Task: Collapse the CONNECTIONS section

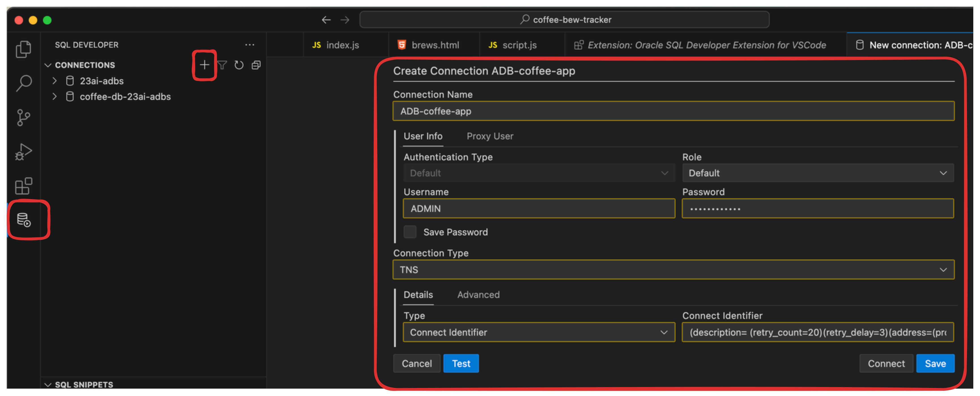Action: click(x=48, y=65)
